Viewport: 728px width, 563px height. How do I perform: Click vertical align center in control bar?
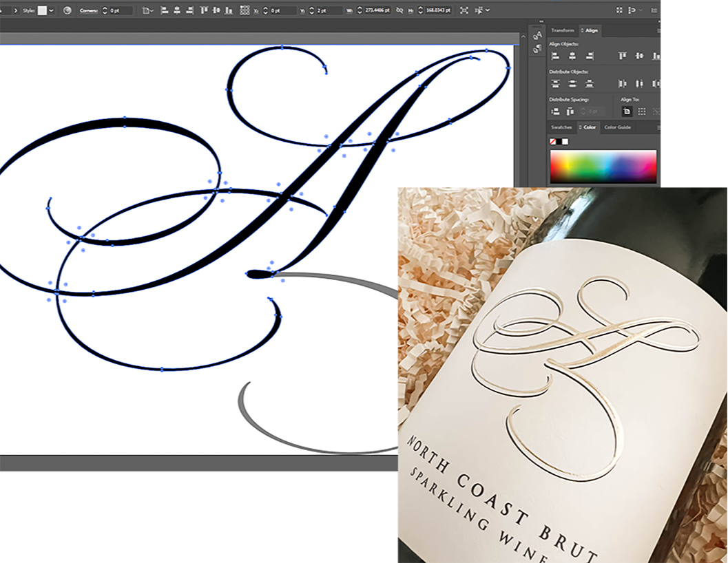coord(216,10)
